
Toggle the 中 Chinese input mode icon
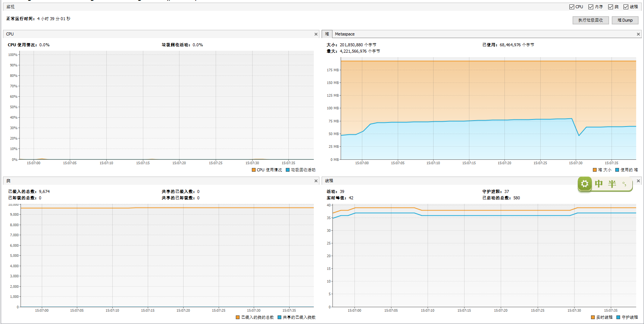pyautogui.click(x=599, y=184)
